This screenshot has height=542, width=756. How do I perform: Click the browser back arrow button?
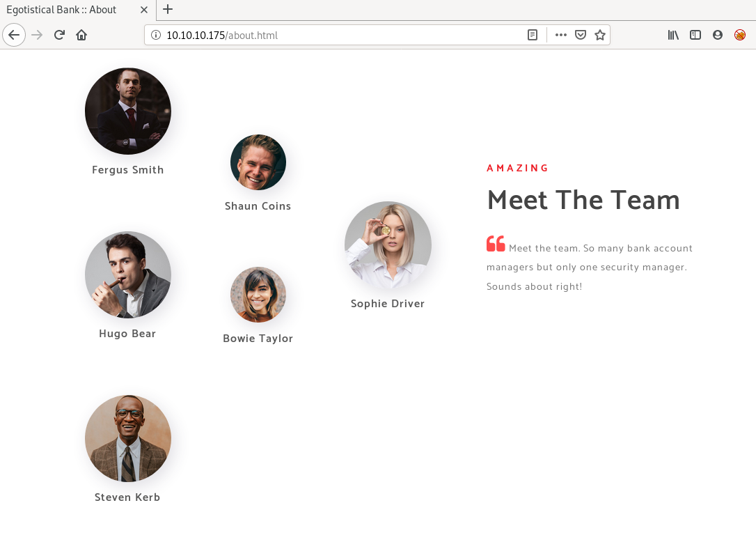[14, 35]
